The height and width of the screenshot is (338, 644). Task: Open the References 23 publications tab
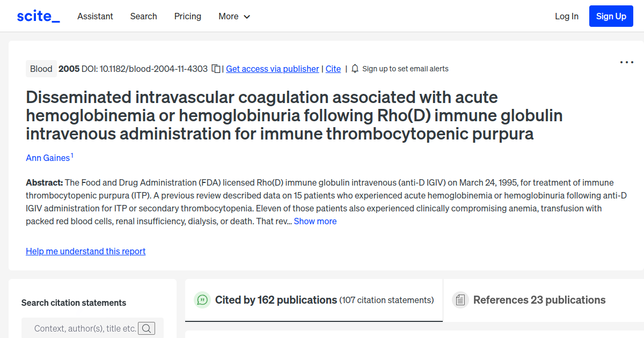tap(539, 300)
